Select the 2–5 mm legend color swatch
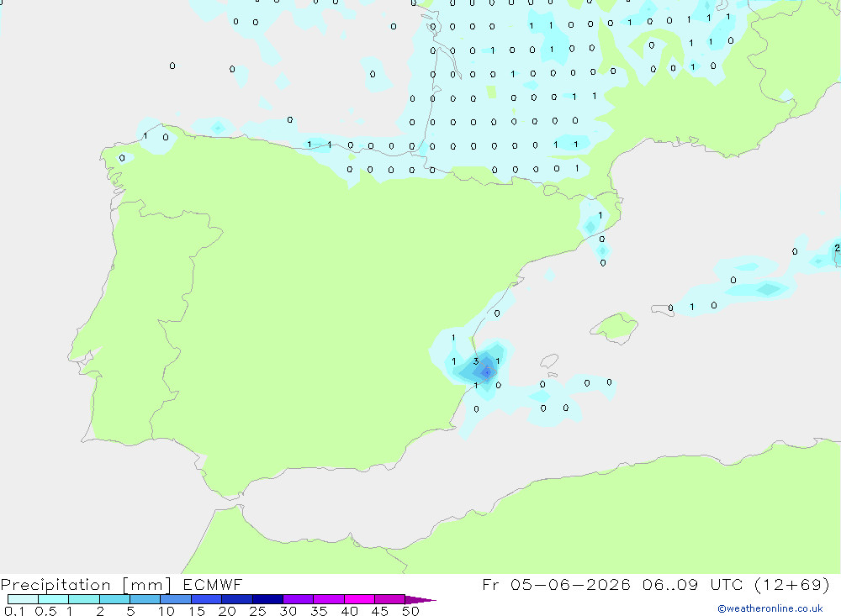Viewport: 841px width, 616px height. pyautogui.click(x=114, y=599)
